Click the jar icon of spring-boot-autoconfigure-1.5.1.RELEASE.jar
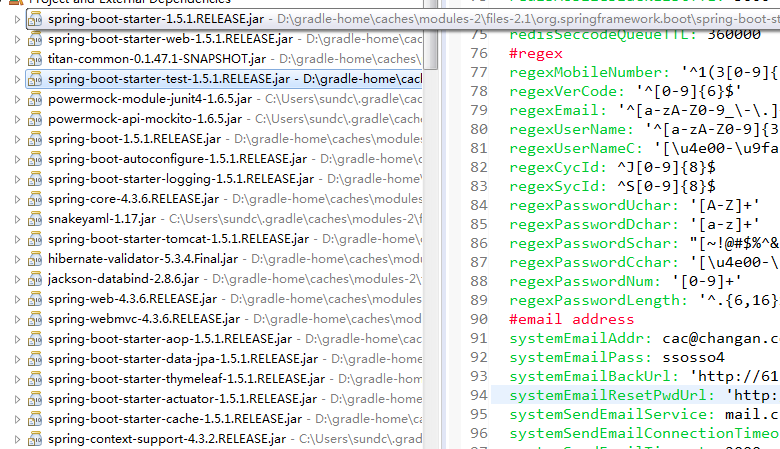This screenshot has width=780, height=449. click(x=35, y=159)
